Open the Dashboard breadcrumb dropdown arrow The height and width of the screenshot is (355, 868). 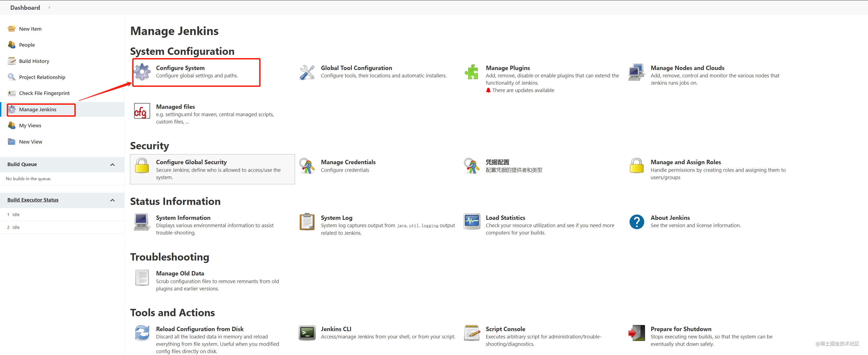[x=49, y=7]
